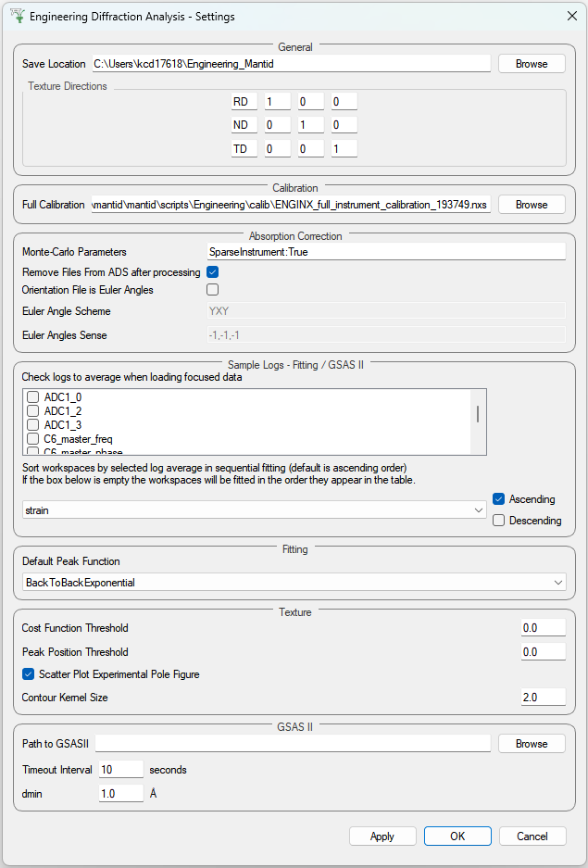The image size is (588, 868).
Task: Browse for the Save Location folder
Action: 532,64
